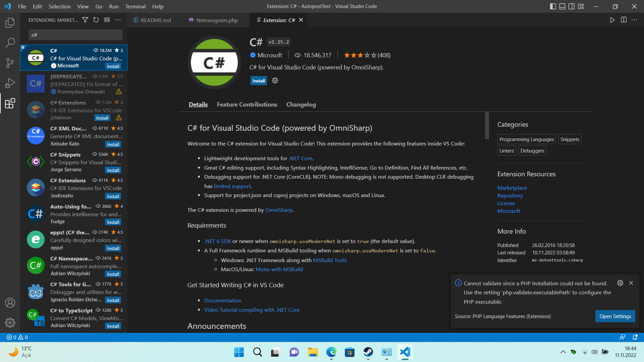Open notification gear options dropdown
This screenshot has height=362, width=644.
(x=620, y=283)
